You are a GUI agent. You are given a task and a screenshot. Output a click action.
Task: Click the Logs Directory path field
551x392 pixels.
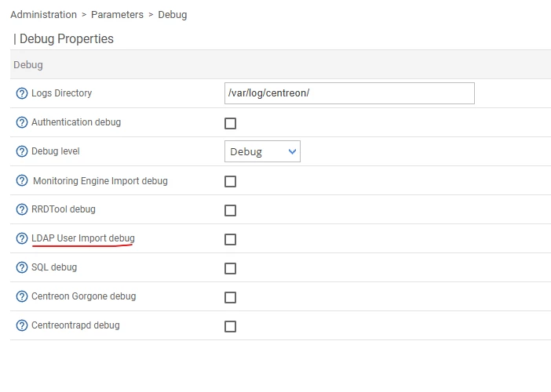click(349, 93)
